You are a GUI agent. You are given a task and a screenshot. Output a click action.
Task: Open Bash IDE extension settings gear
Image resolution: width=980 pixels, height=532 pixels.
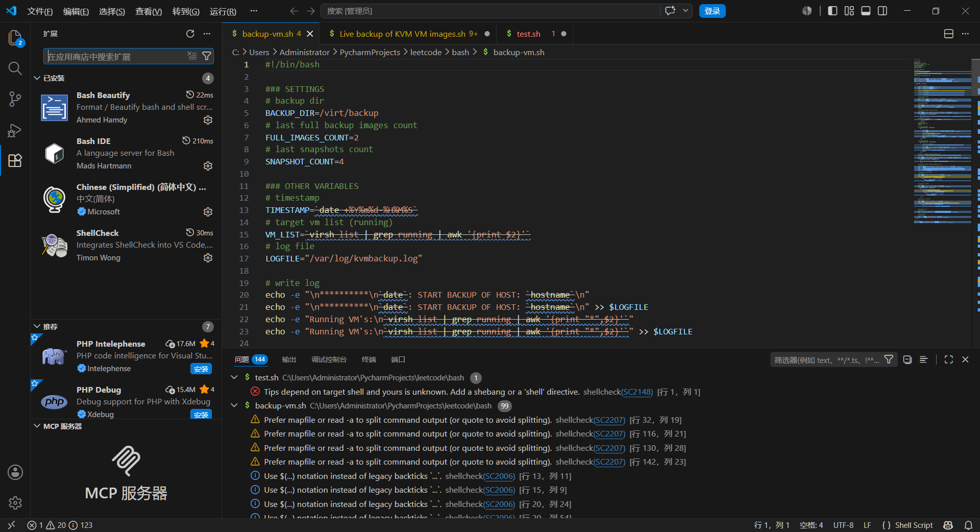(x=208, y=166)
